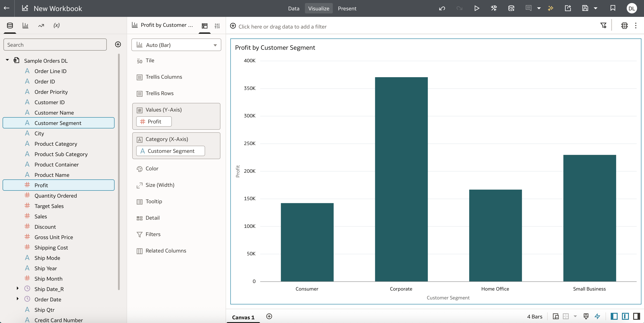Viewport: 644px width, 323px height.
Task: Switch to the Data tab
Action: point(293,8)
